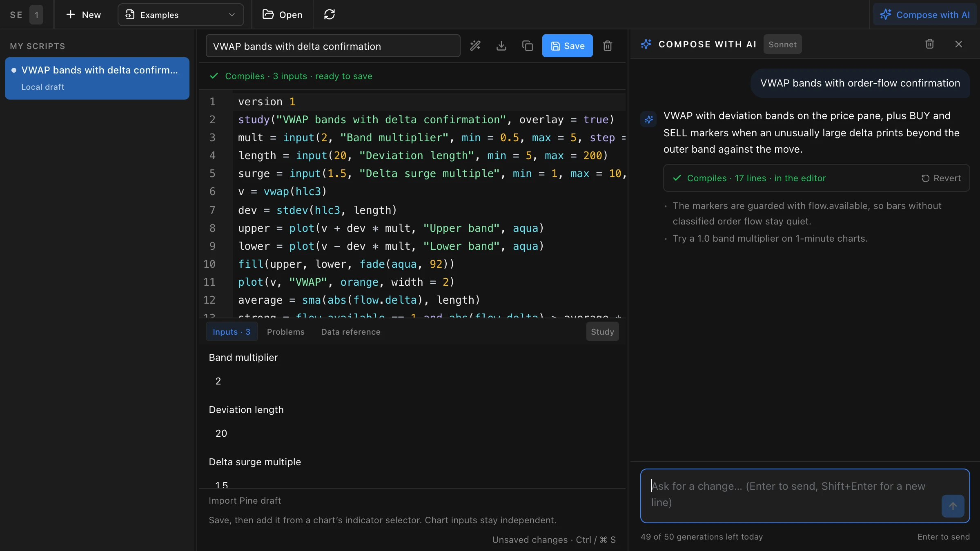980x551 pixels.
Task: Click the blue Save button
Action: tap(568, 46)
